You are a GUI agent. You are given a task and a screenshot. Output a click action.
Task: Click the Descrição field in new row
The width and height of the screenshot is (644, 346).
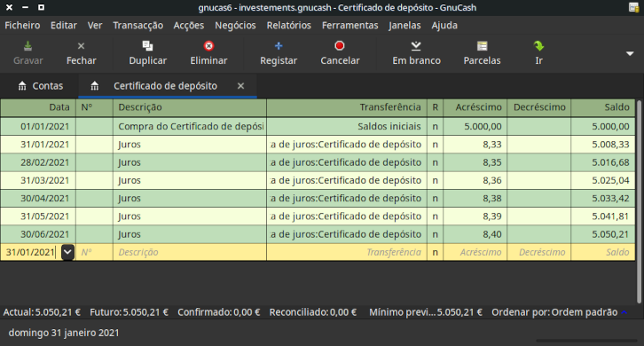pos(190,252)
